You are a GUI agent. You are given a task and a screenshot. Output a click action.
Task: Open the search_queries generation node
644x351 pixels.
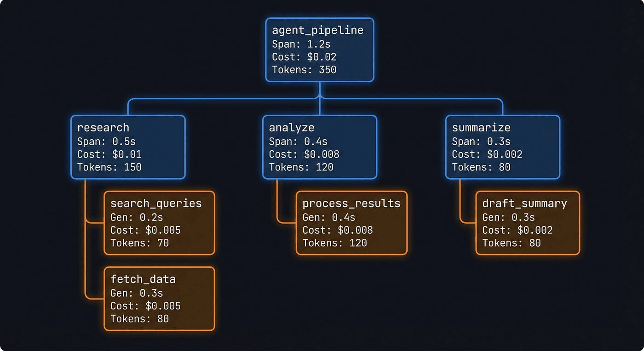coord(159,223)
